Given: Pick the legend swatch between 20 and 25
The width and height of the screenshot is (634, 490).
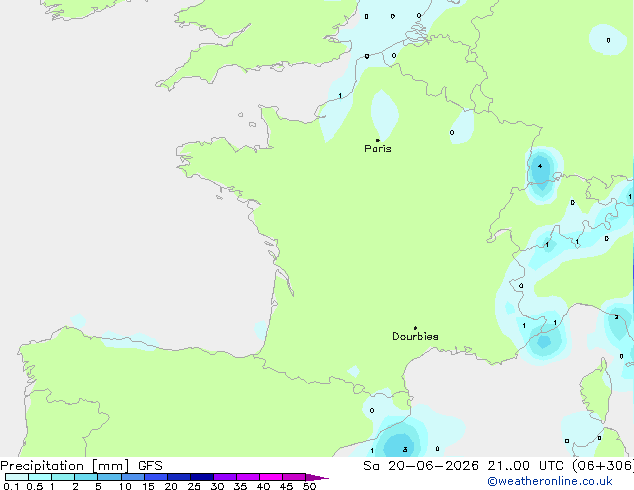Looking at the screenshot, I should [179, 477].
